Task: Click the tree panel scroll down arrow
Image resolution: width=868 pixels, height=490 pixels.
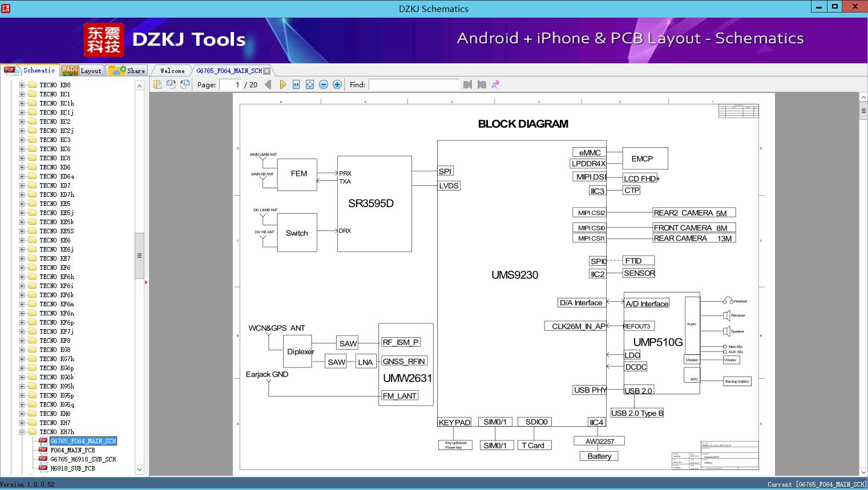Action: click(x=139, y=469)
